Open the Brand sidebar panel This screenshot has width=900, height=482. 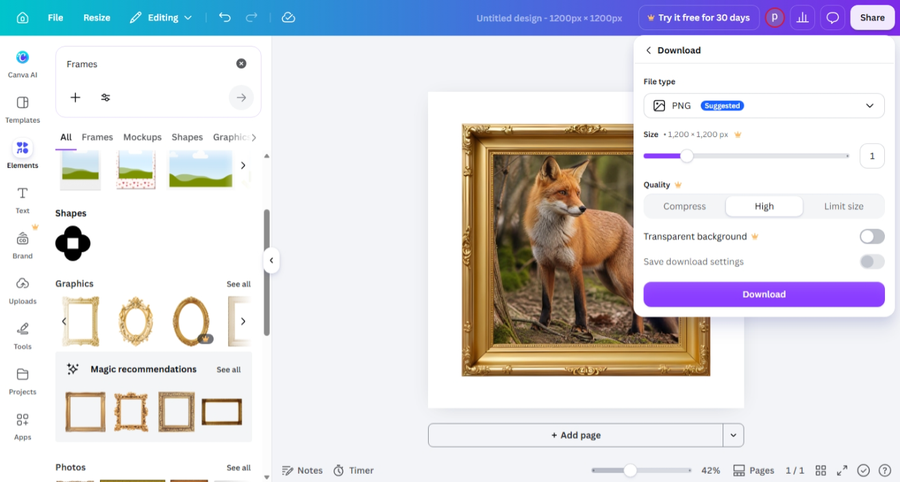[22, 245]
